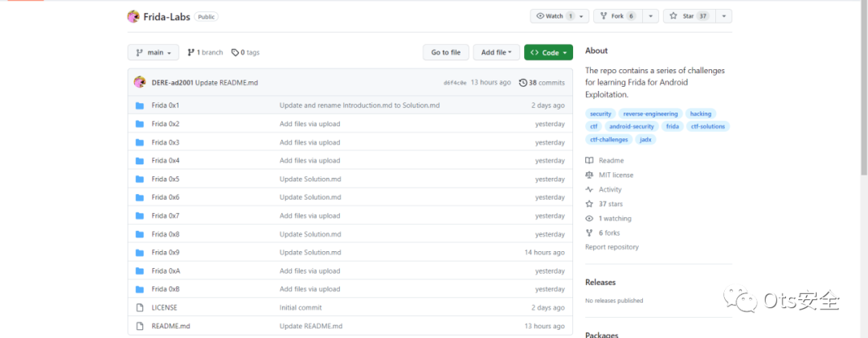The width and height of the screenshot is (868, 338).
Task: Expand the dropdown arrow beside Star
Action: [723, 16]
